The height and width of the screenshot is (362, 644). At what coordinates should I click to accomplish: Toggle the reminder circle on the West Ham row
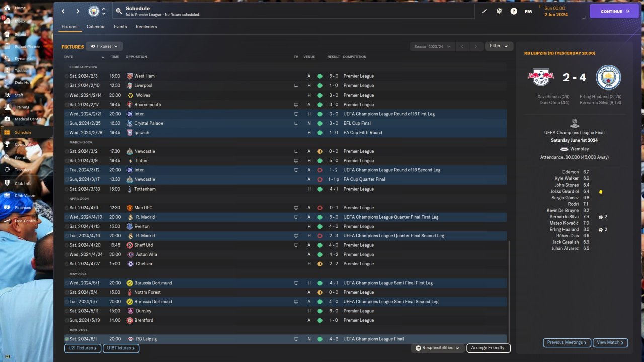click(x=67, y=76)
